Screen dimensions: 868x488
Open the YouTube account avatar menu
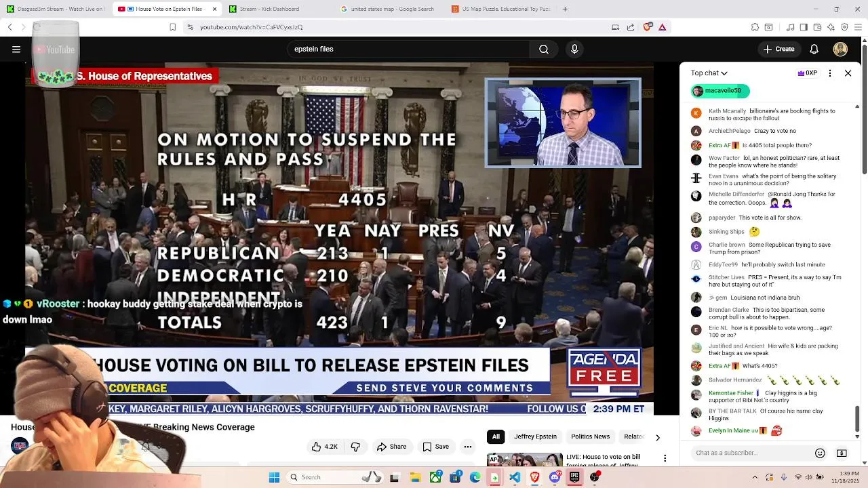click(840, 49)
